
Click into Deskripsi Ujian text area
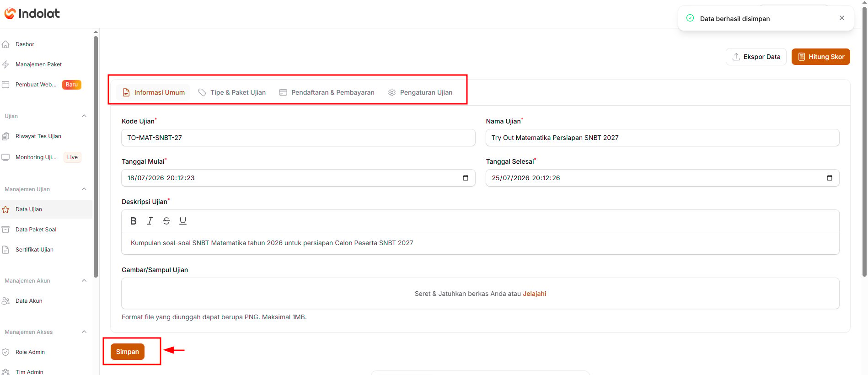(480, 243)
